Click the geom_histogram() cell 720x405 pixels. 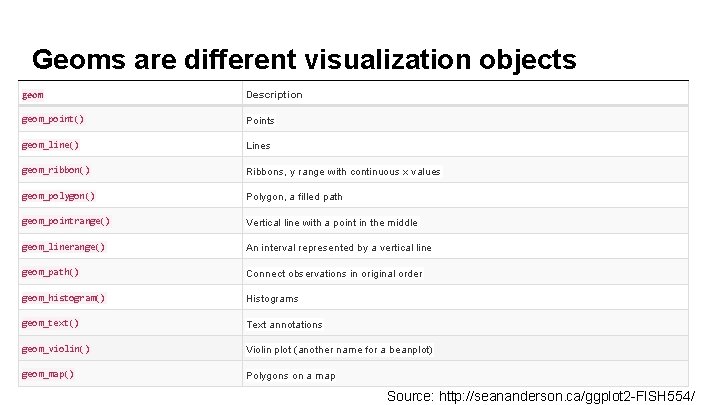click(x=62, y=298)
